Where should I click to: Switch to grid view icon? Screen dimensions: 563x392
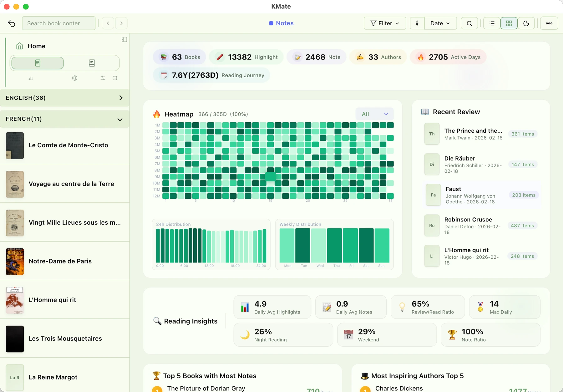pyautogui.click(x=509, y=23)
